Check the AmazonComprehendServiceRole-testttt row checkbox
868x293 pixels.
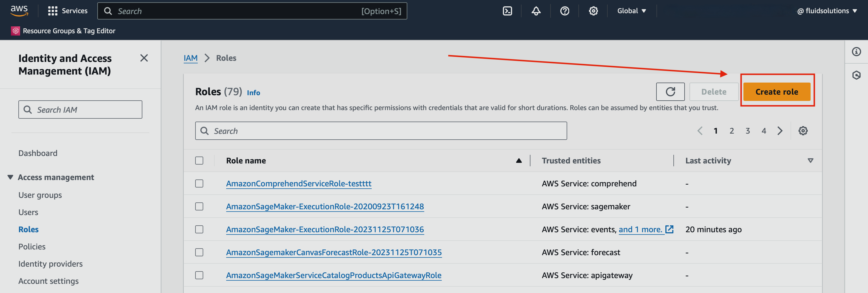click(x=199, y=184)
